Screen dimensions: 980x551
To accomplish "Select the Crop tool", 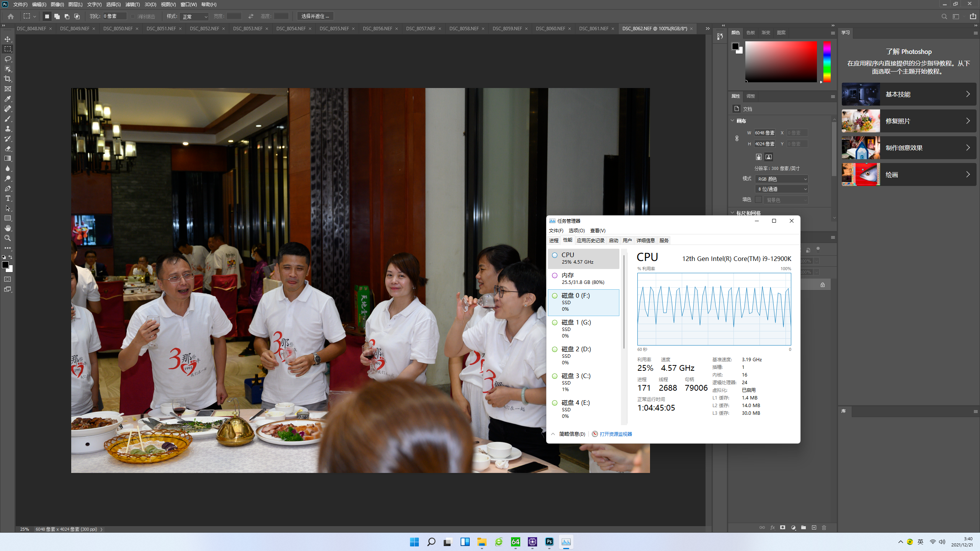I will (8, 79).
